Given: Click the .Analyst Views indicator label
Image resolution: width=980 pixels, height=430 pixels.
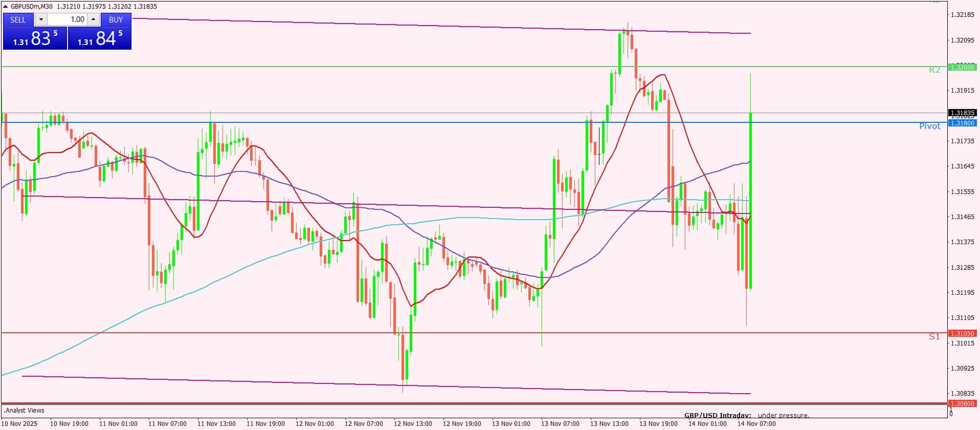Looking at the screenshot, I should tap(24, 411).
